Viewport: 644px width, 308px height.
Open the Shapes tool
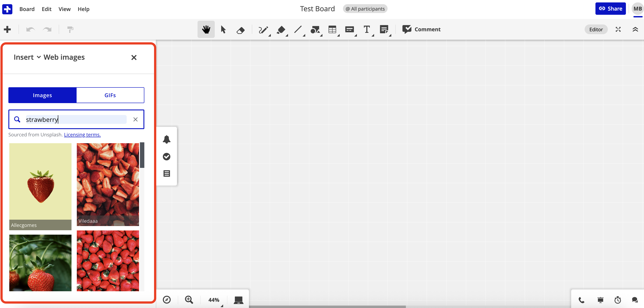click(315, 29)
